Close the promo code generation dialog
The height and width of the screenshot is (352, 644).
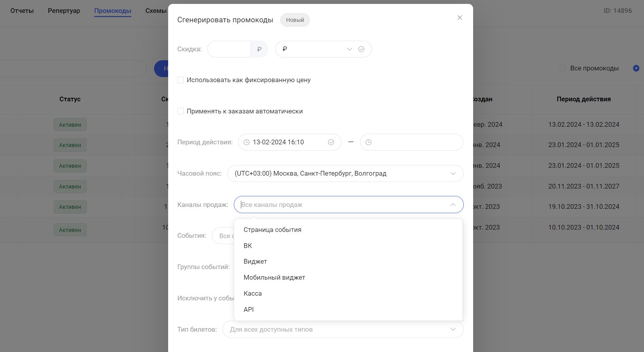pyautogui.click(x=460, y=18)
